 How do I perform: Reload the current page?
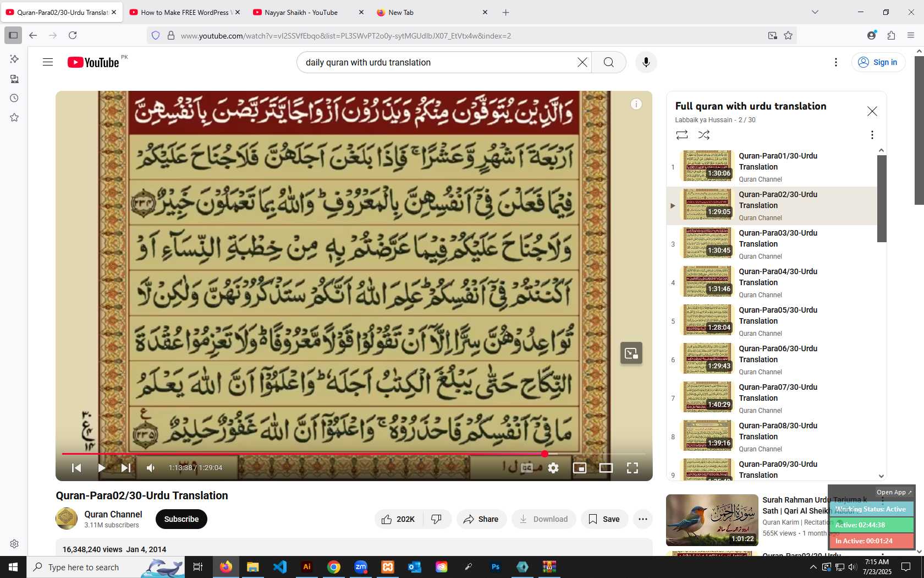coord(73,35)
